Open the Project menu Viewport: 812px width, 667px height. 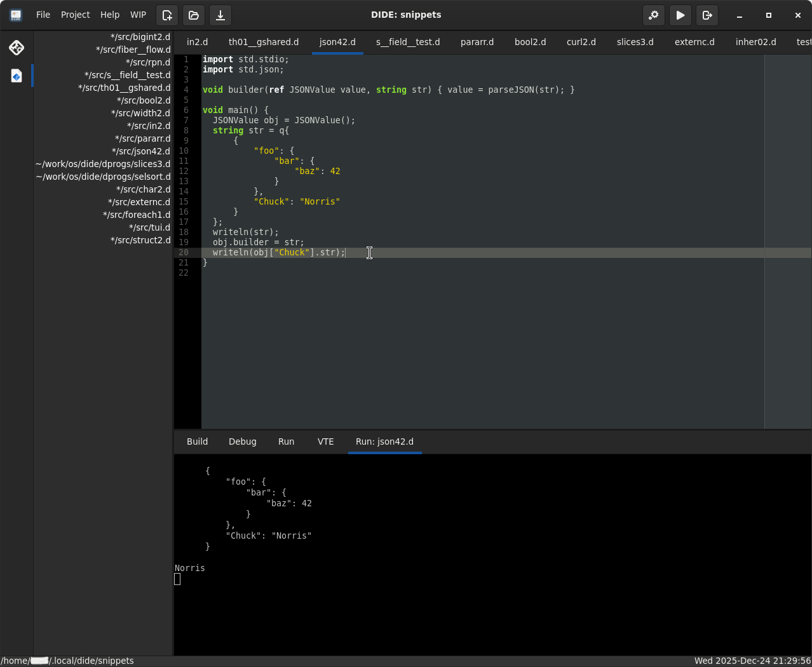(75, 15)
